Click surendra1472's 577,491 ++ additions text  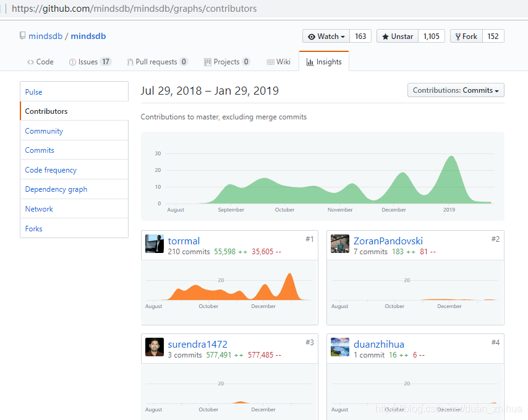224,355
